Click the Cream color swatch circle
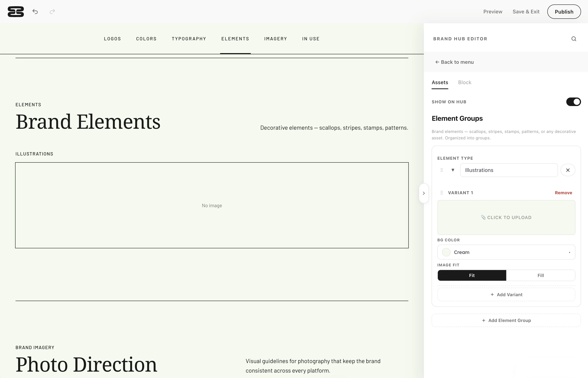588x378 pixels. click(x=446, y=252)
